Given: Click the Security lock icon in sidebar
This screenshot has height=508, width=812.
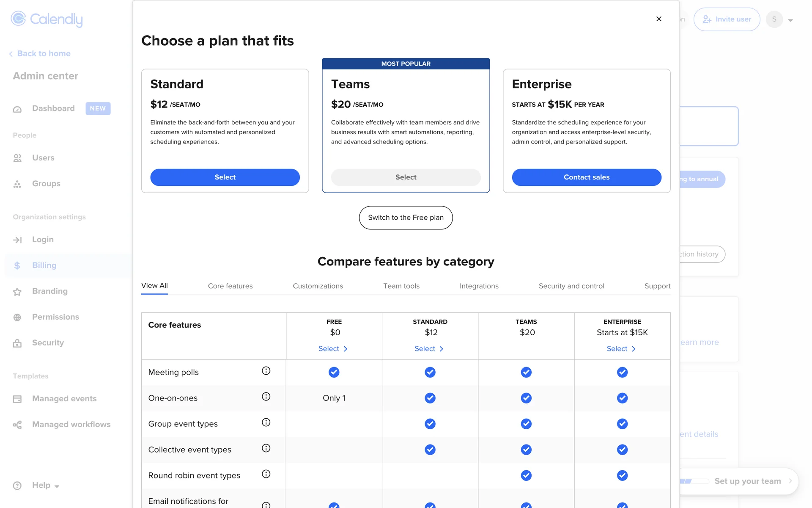Looking at the screenshot, I should [x=17, y=343].
